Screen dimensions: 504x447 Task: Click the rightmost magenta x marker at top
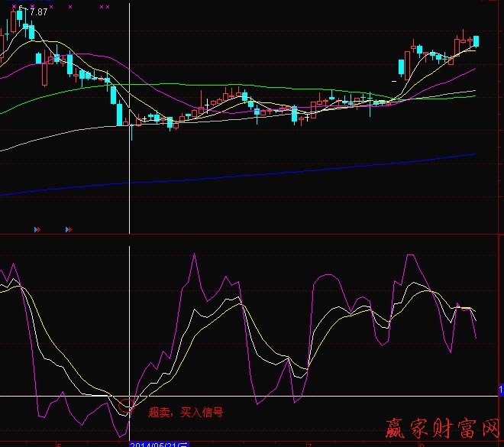click(x=108, y=6)
